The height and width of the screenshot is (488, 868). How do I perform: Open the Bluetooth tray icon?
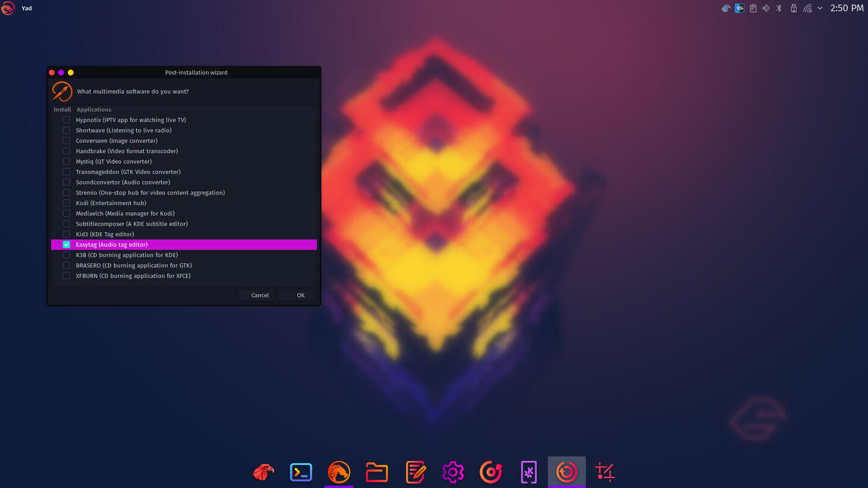(779, 8)
